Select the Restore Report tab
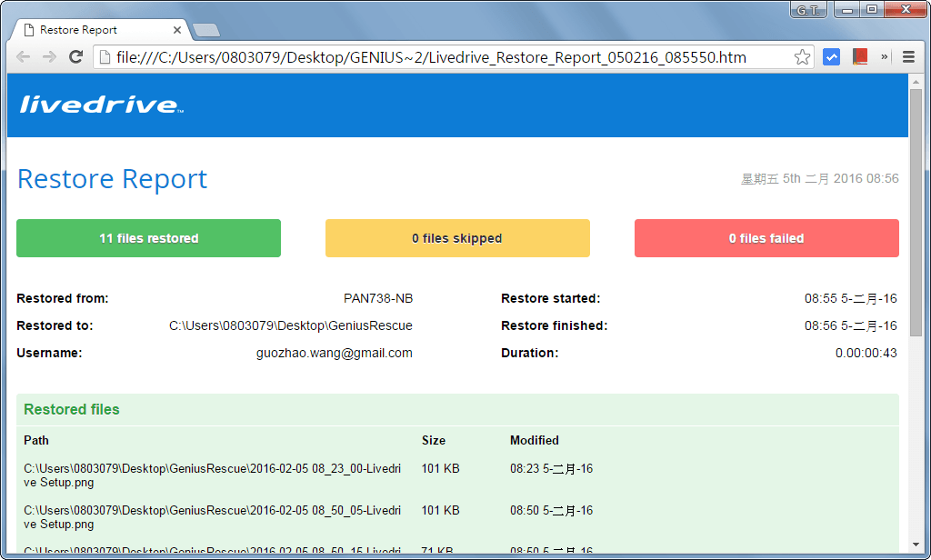The width and height of the screenshot is (931, 560). tap(91, 30)
